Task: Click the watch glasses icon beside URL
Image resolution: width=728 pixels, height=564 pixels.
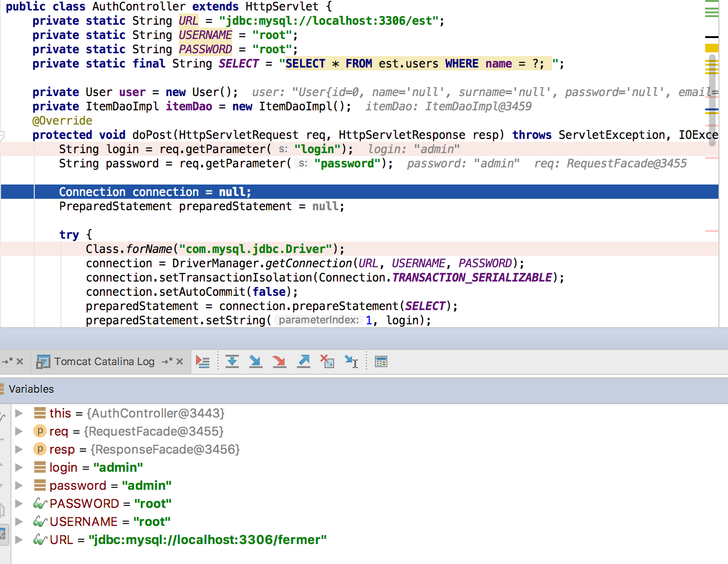Action: pos(40,540)
